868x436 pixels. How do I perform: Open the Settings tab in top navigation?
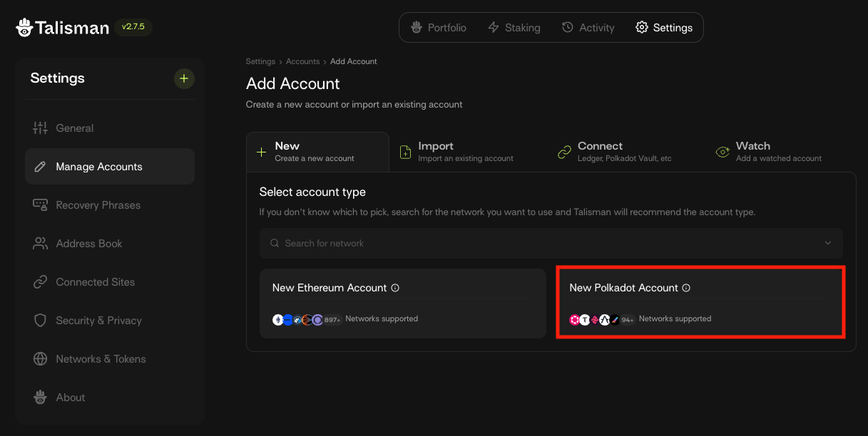[x=664, y=28]
